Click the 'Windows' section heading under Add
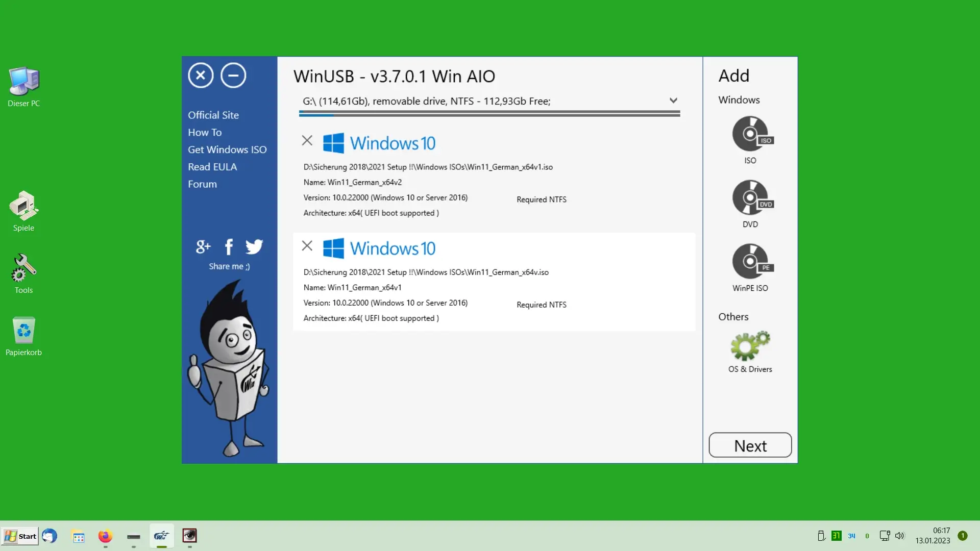This screenshot has height=551, width=980. (x=739, y=100)
